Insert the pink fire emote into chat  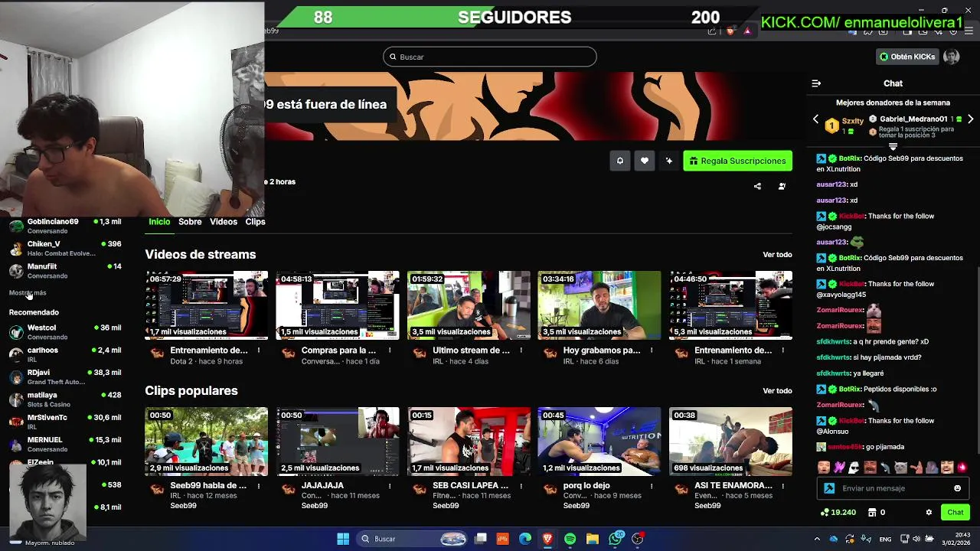[x=962, y=467]
